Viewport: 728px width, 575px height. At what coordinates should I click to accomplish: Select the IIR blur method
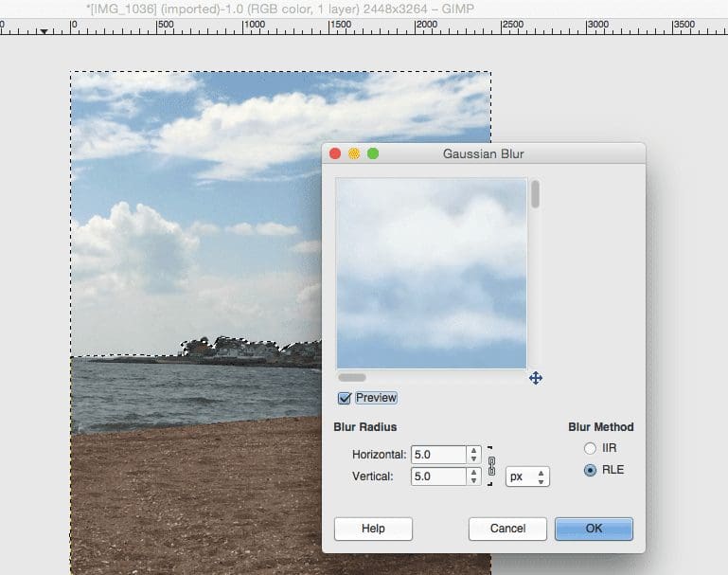click(x=590, y=448)
